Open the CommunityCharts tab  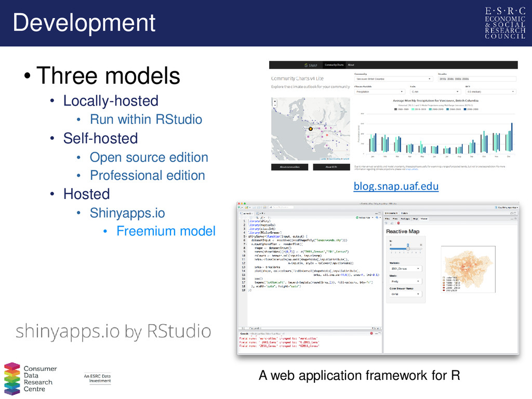[x=334, y=65]
